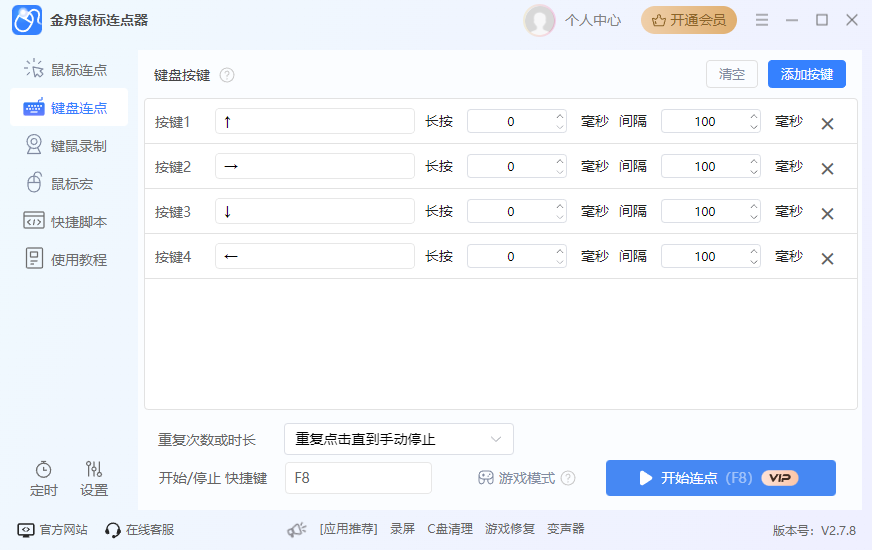872x550 pixels.
Task: Decrease 按键4 间隔 interval with down arrow
Action: 754,262
